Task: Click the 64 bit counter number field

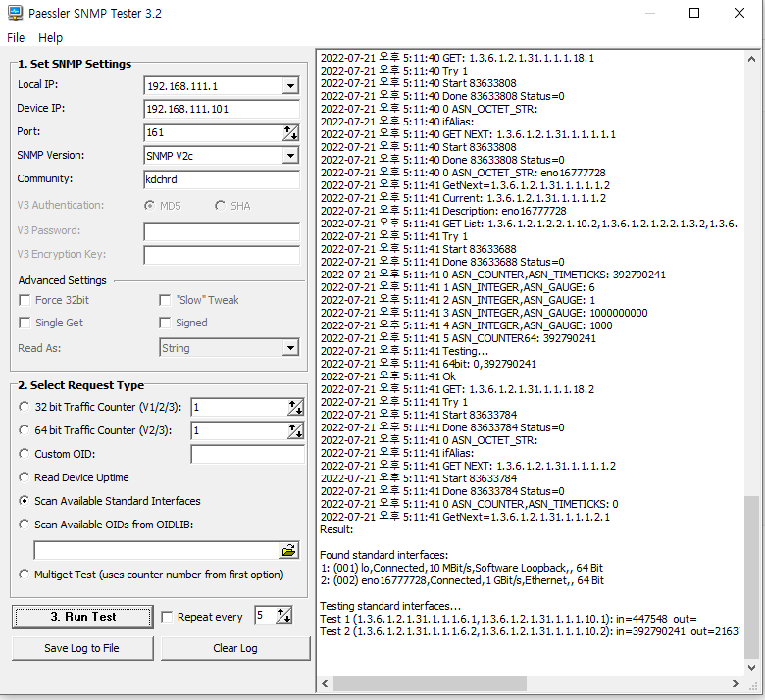Action: tap(239, 430)
